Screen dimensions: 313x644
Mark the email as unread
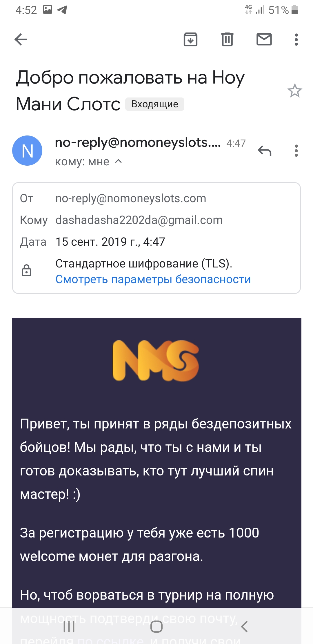[x=264, y=39]
